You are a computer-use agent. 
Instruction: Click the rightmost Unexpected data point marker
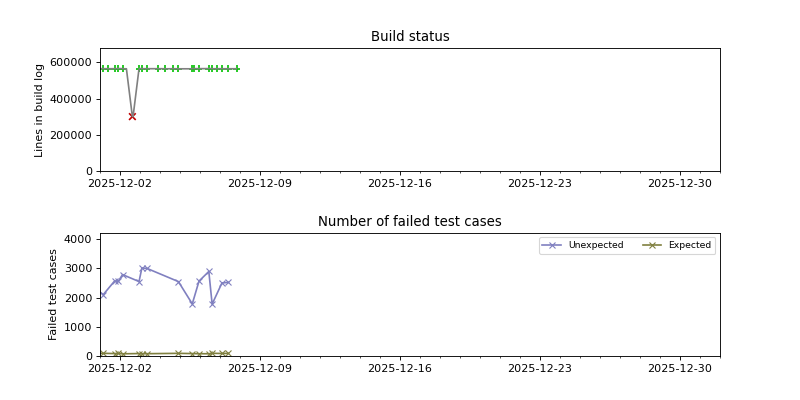click(228, 282)
